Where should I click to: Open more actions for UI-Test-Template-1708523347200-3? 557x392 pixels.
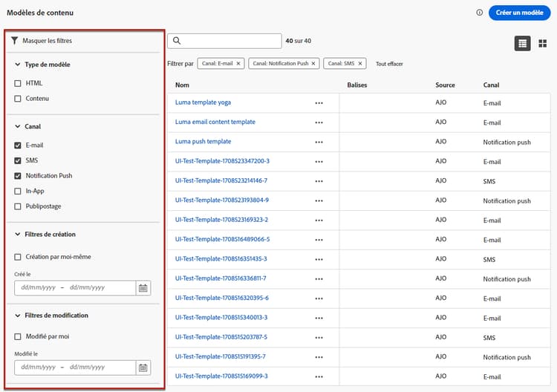pos(319,162)
